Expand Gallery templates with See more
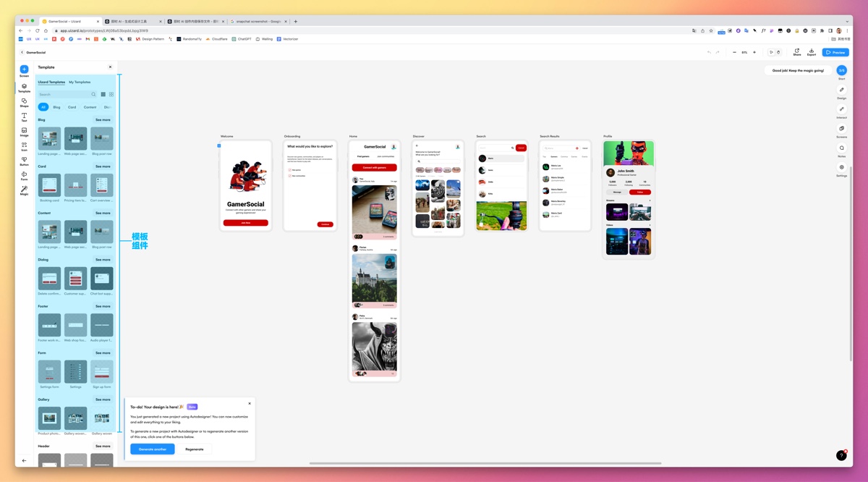Image resolution: width=868 pixels, height=482 pixels. click(x=103, y=399)
